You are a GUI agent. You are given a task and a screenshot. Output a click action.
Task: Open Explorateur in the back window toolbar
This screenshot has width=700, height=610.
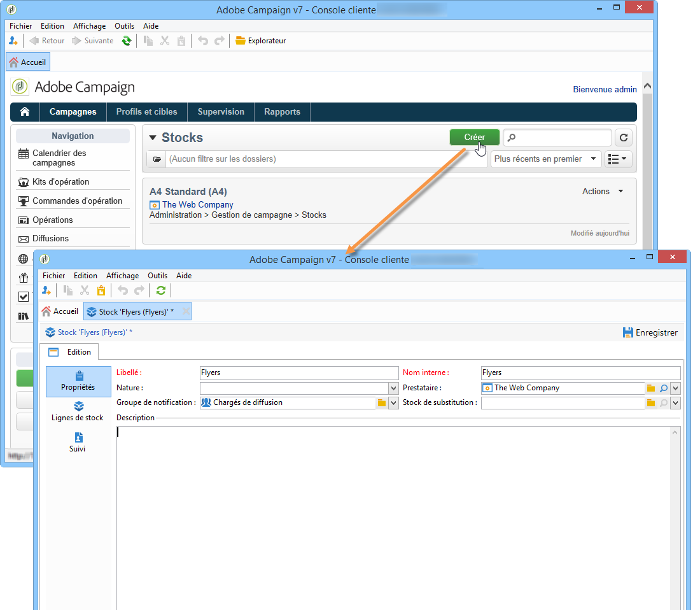pyautogui.click(x=261, y=41)
